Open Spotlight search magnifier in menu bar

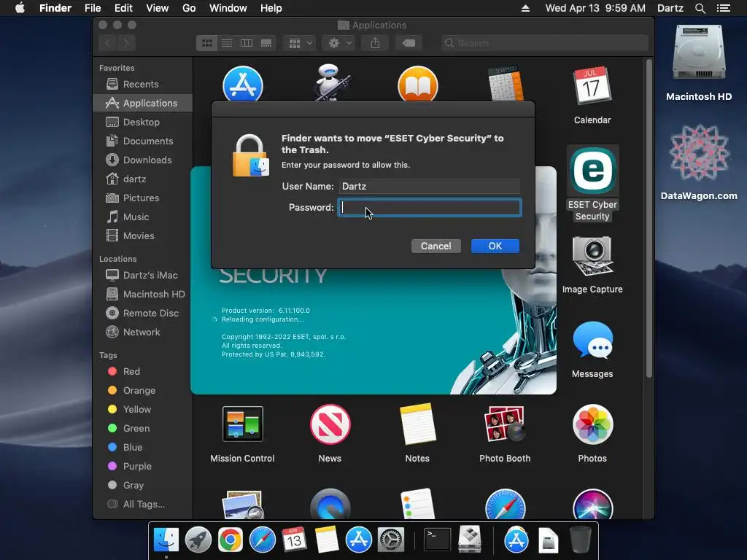700,8
